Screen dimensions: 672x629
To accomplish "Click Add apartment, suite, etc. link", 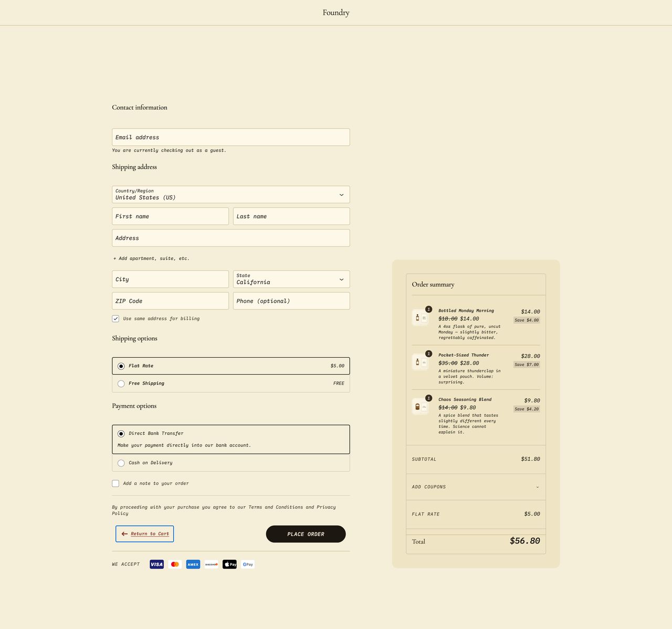I will coord(151,259).
